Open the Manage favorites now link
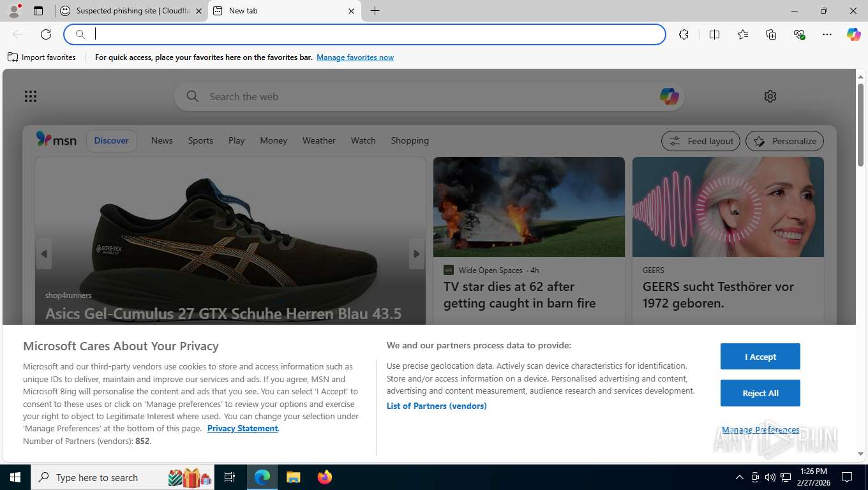This screenshot has height=490, width=868. tap(355, 57)
